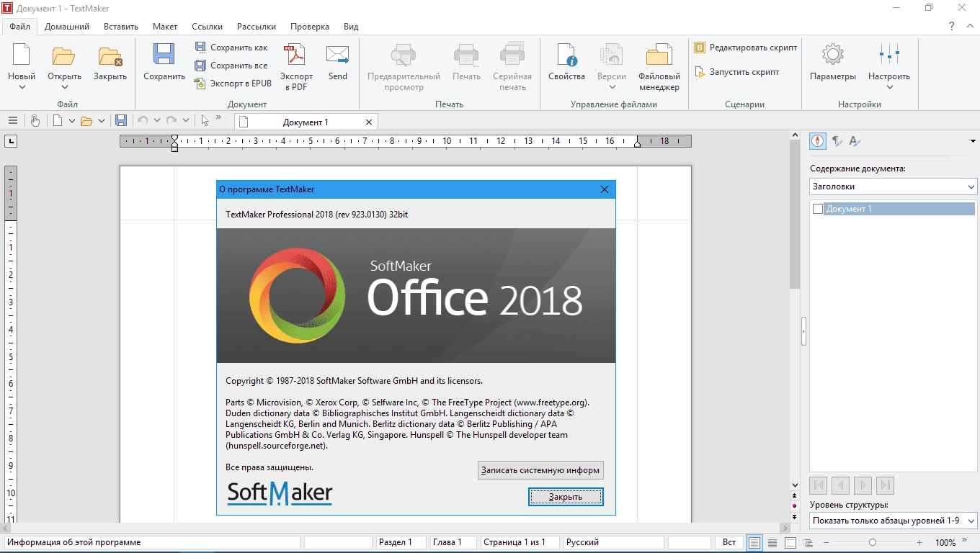Viewport: 980px width, 553px height.
Task: Click the Сохранить floppy disk icon
Action: (164, 55)
